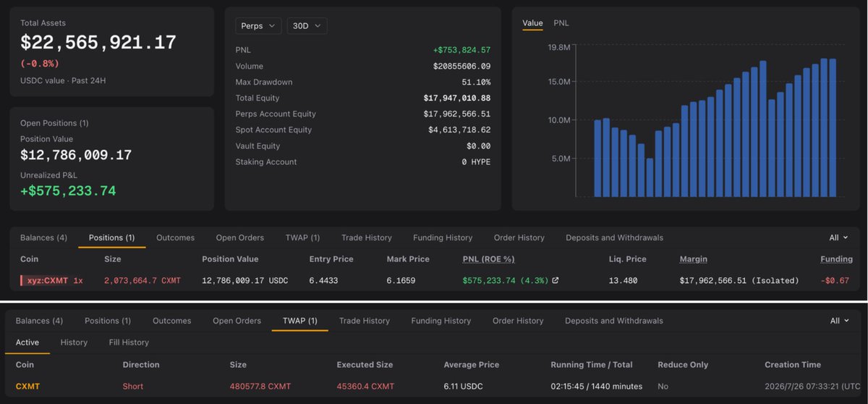Switch chart to PNL tab

pos(561,23)
